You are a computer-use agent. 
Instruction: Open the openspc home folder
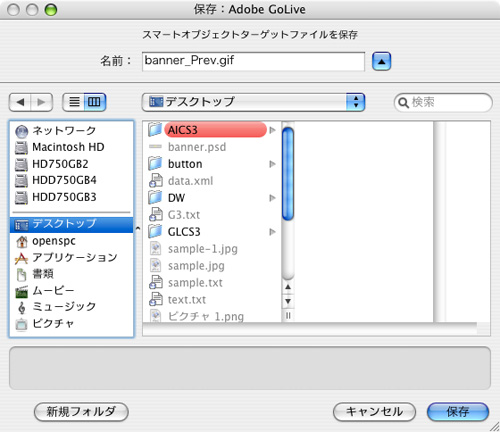pyautogui.click(x=71, y=241)
